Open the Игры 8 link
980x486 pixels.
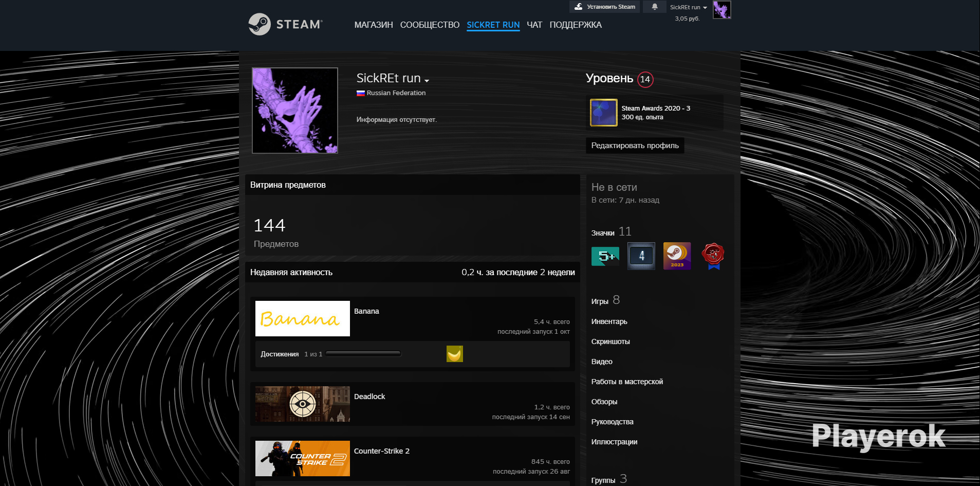606,300
